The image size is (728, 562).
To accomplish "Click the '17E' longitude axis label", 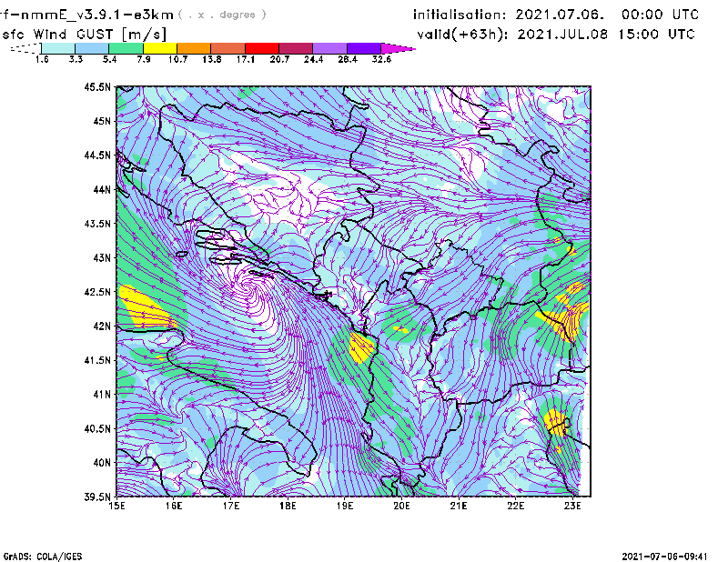I will 231,506.
